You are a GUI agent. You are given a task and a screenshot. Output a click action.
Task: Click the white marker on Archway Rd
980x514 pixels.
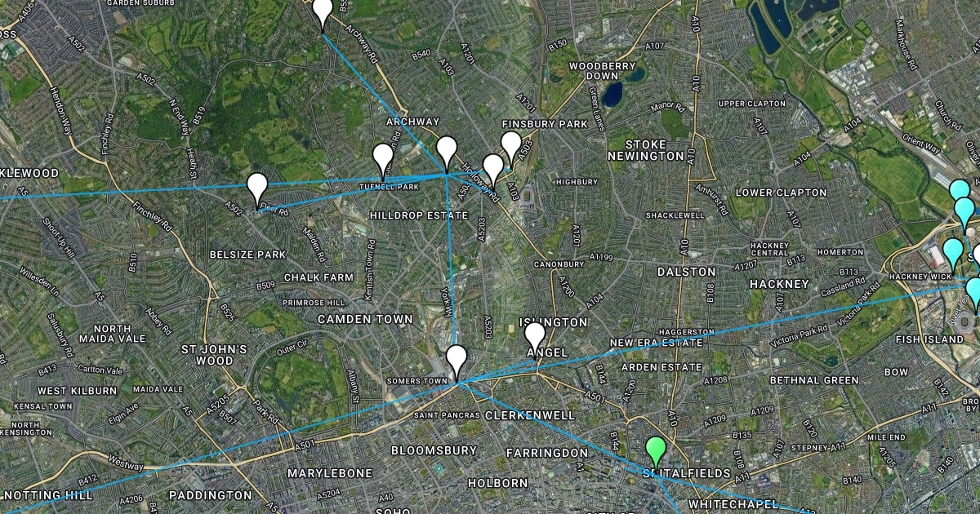coord(323,13)
